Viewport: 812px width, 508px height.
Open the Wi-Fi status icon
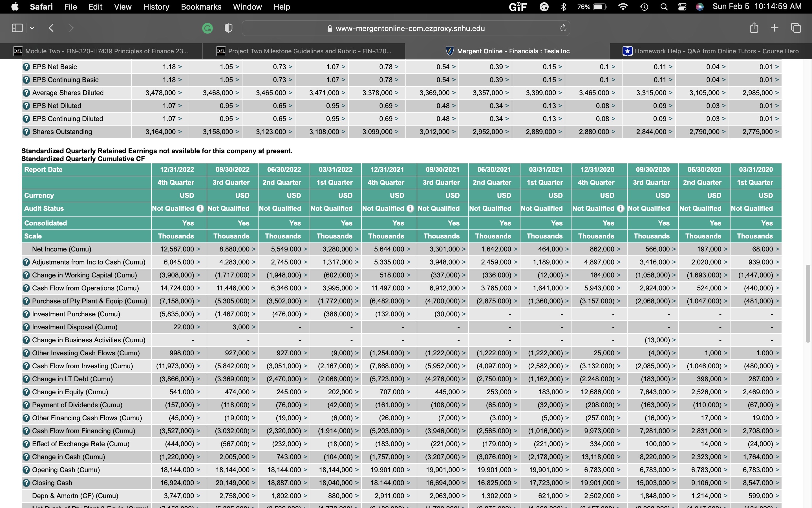tap(623, 7)
